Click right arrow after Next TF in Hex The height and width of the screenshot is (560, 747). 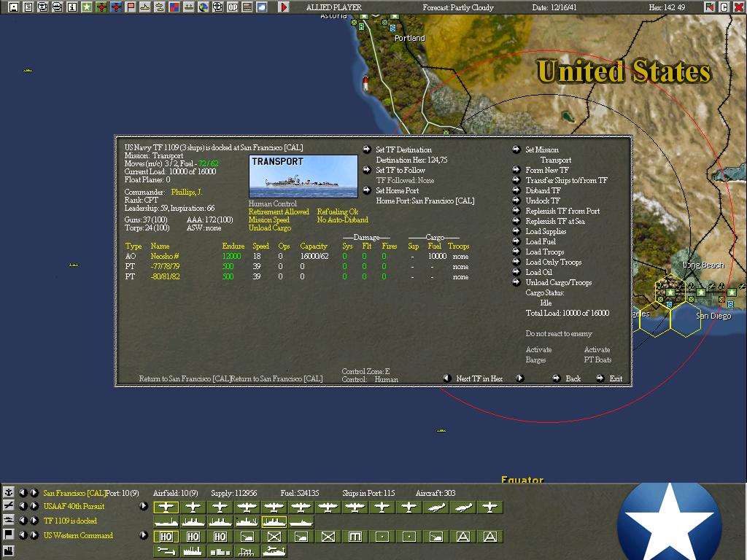(519, 378)
